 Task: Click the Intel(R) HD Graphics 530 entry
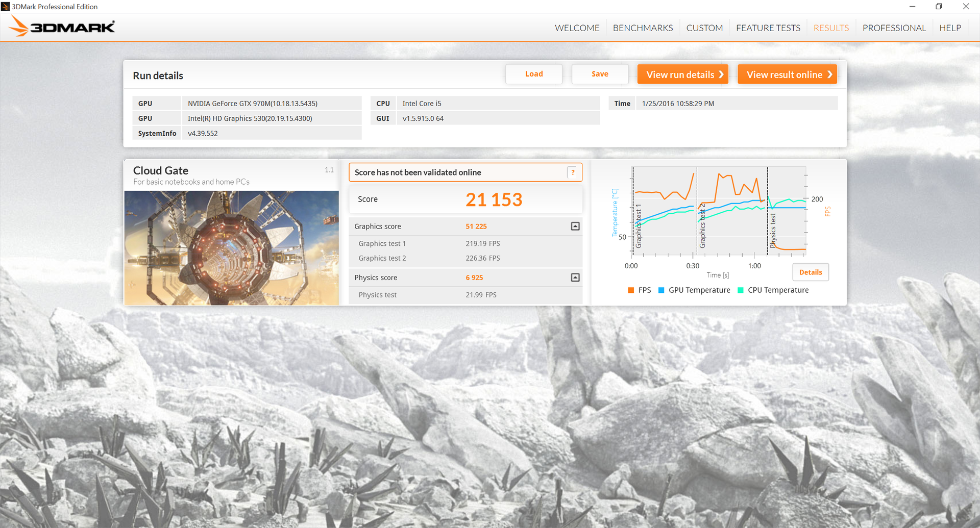(250, 118)
